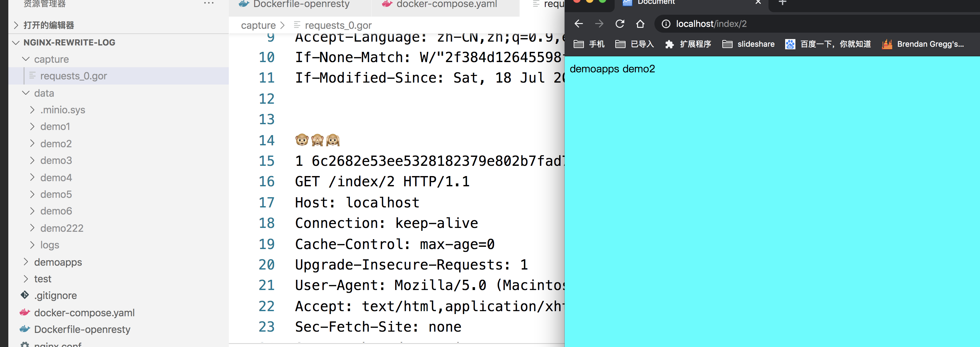Expand the .minio.sys folder

point(32,110)
